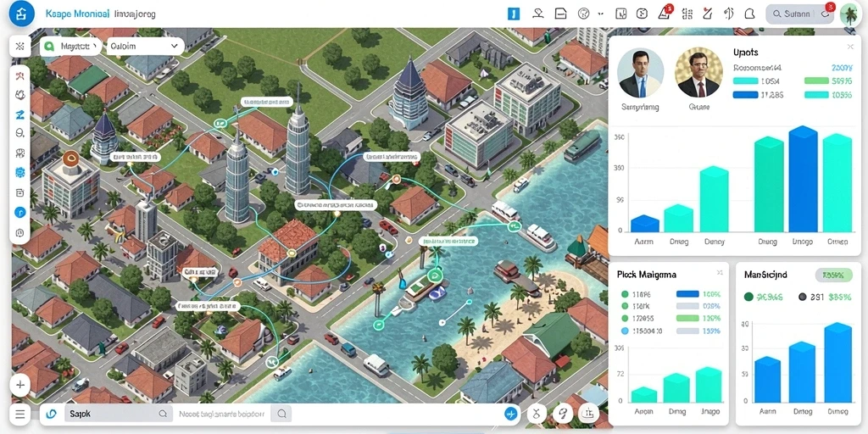Open the alerts icon with red badge

[665, 14]
